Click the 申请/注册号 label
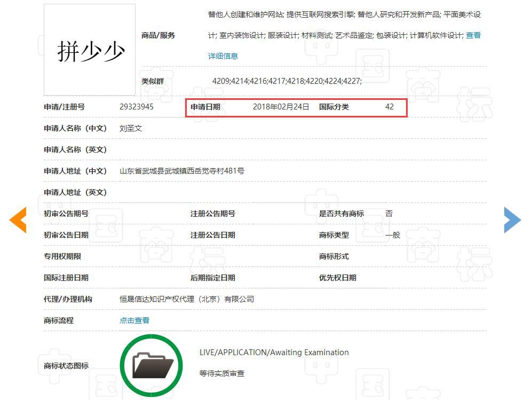The height and width of the screenshot is (400, 532). coord(64,107)
